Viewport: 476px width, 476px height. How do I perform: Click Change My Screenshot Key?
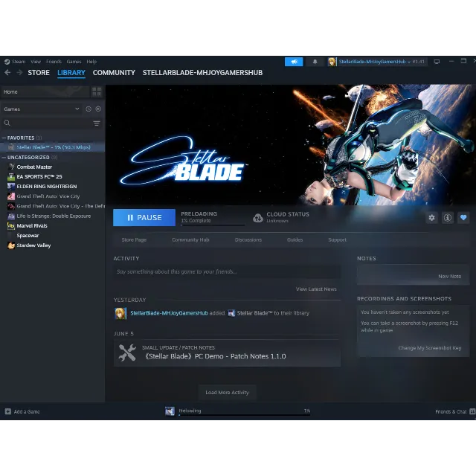430,348
